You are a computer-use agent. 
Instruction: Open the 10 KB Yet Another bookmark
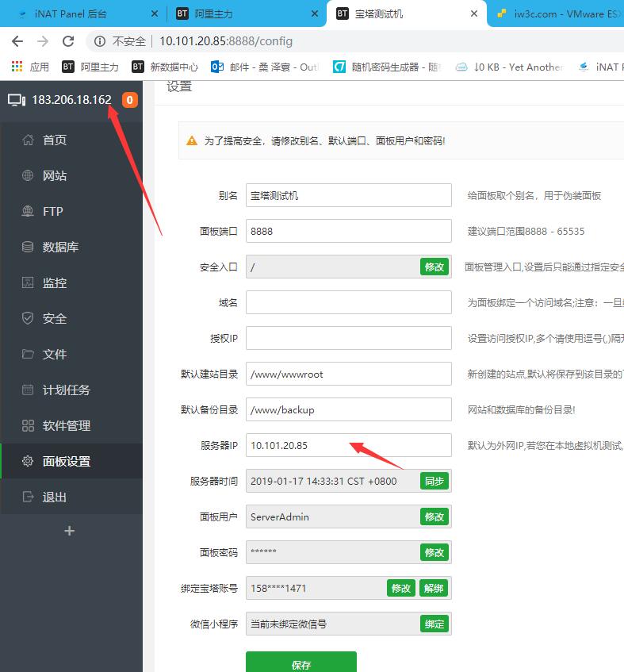[x=510, y=67]
